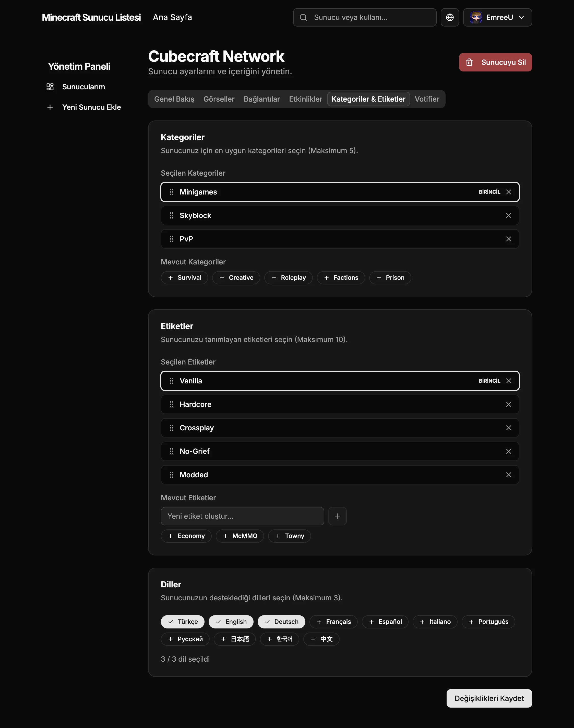This screenshot has width=574, height=728.
Task: Focus the Yeni etiket oluştur input
Action: click(x=242, y=516)
